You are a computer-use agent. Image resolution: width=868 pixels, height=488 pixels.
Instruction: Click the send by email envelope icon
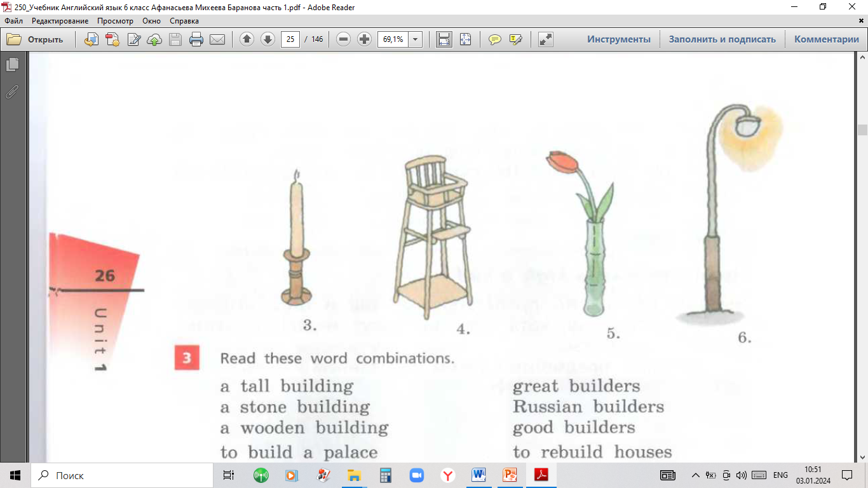click(x=217, y=39)
